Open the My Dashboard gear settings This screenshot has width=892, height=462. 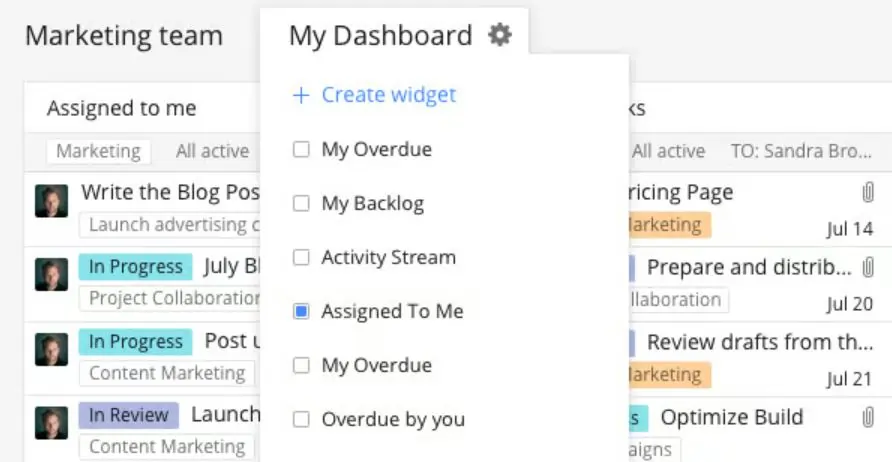pyautogui.click(x=499, y=36)
